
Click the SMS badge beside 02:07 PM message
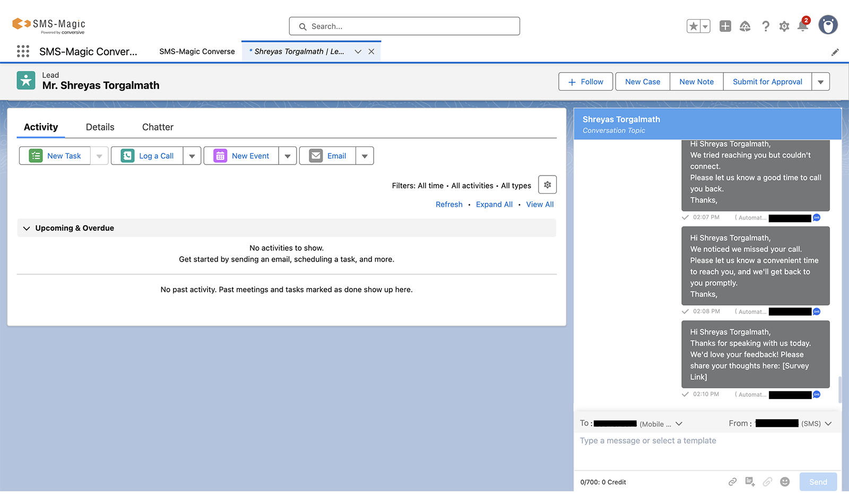coord(817,218)
